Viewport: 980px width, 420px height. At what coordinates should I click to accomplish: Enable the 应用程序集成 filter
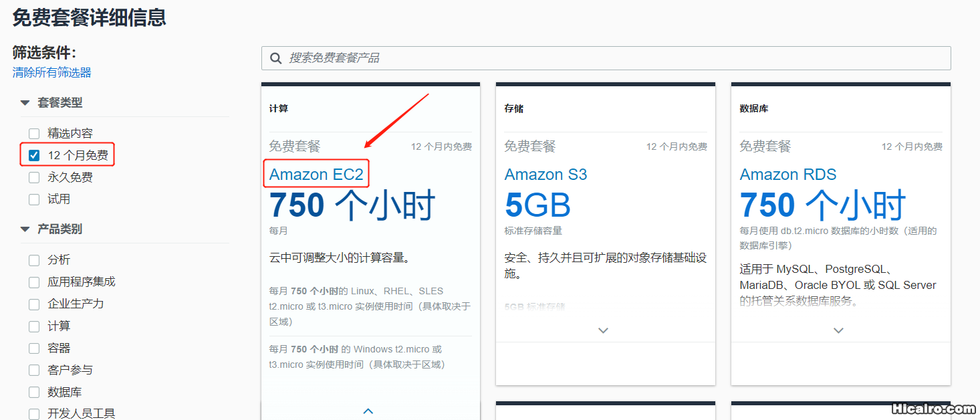[33, 282]
